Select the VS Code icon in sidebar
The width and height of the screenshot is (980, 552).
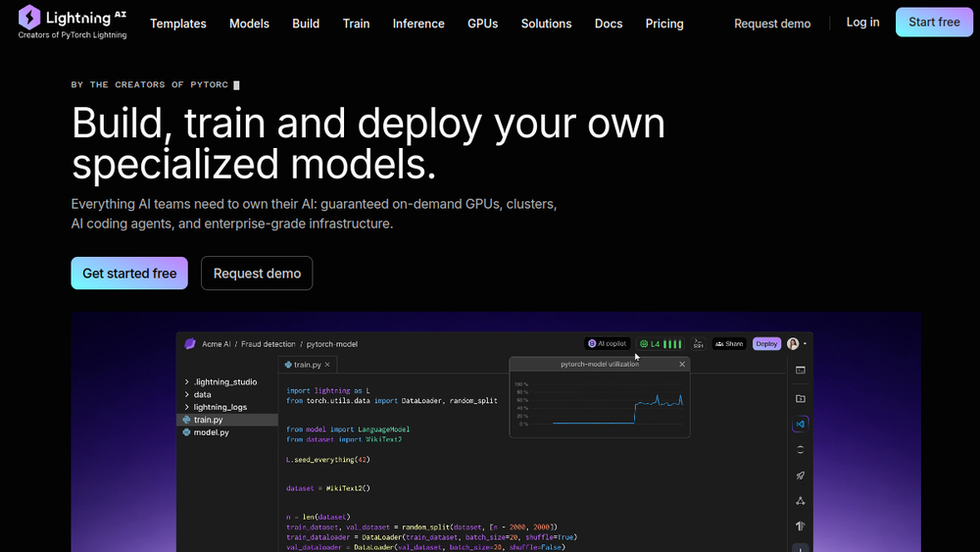click(x=800, y=424)
